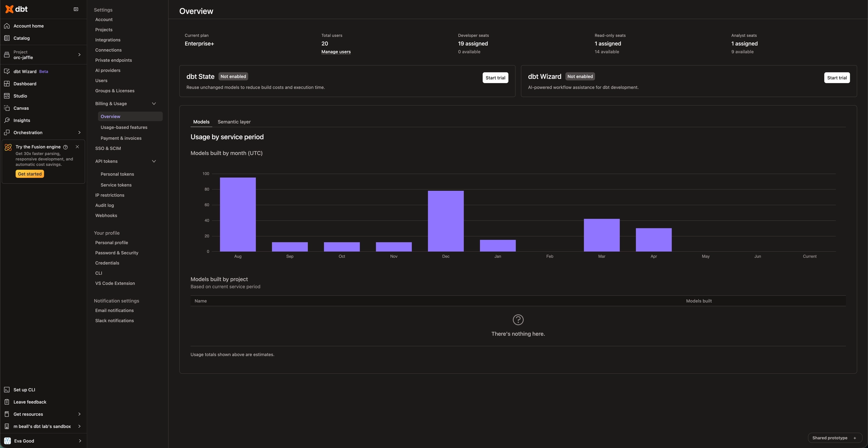
Task: Open Password & Security profile page
Action: (117, 253)
